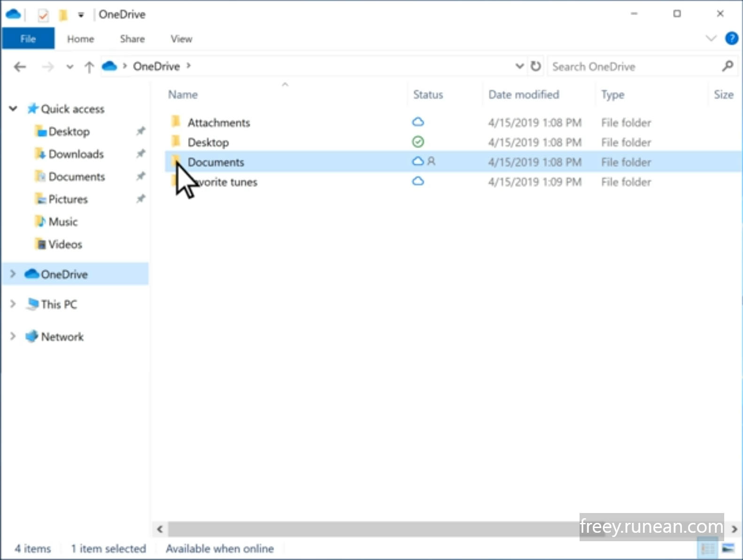The height and width of the screenshot is (560, 743).
Task: Open Music under Quick access
Action: coord(63,222)
